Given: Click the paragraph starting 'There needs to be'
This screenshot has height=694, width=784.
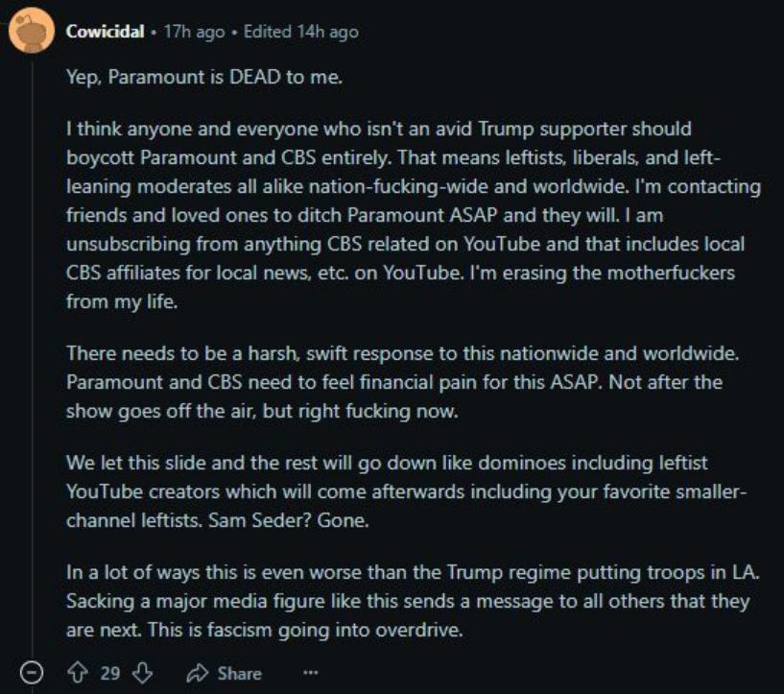Looking at the screenshot, I should [402, 382].
